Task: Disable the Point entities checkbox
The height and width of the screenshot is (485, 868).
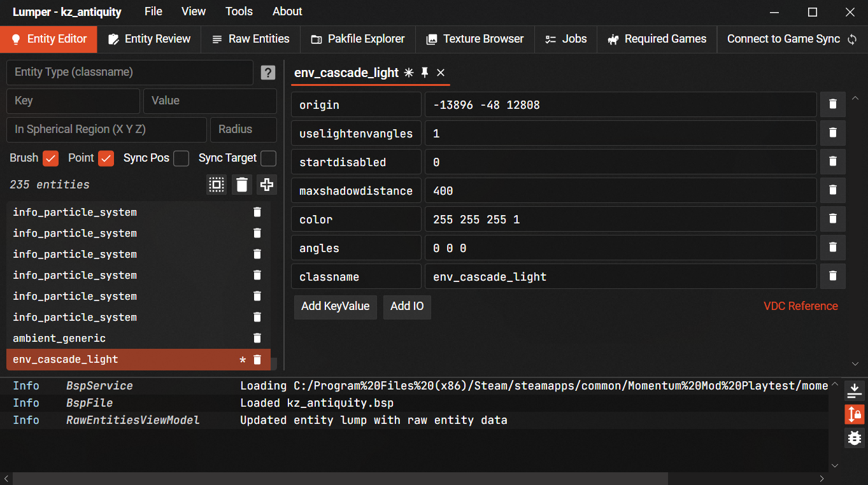Action: tap(106, 158)
